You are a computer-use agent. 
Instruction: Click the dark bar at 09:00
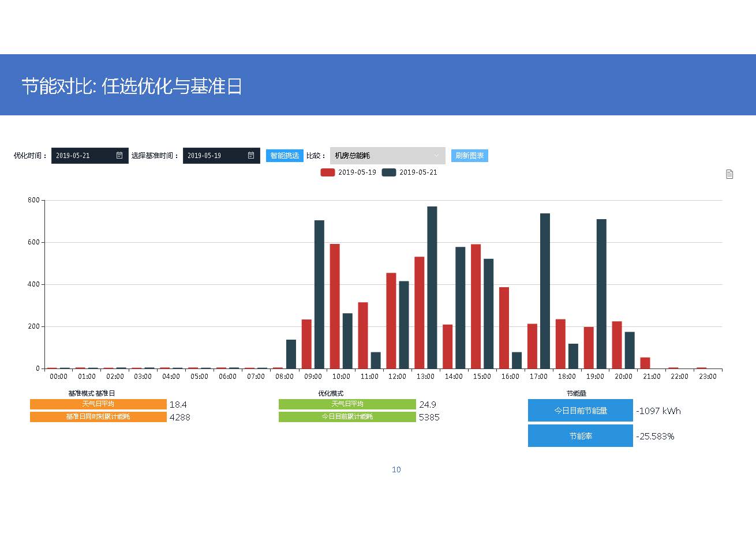(319, 295)
